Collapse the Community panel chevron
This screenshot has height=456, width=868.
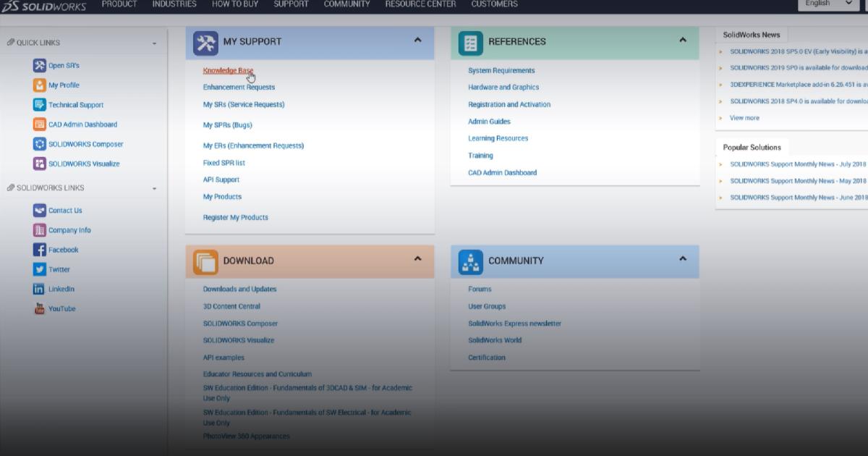[x=683, y=258]
